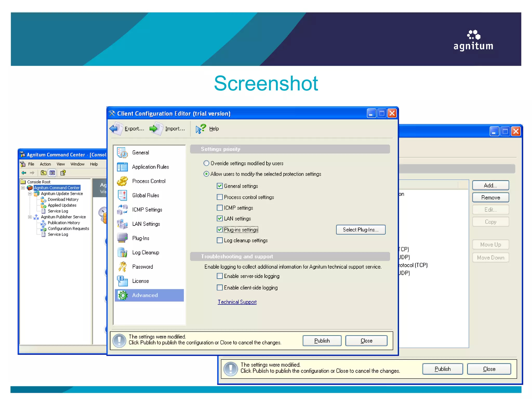The height and width of the screenshot is (399, 532).
Task: Click the help properties icon in Command Center toolbar
Action: pyautogui.click(x=63, y=173)
